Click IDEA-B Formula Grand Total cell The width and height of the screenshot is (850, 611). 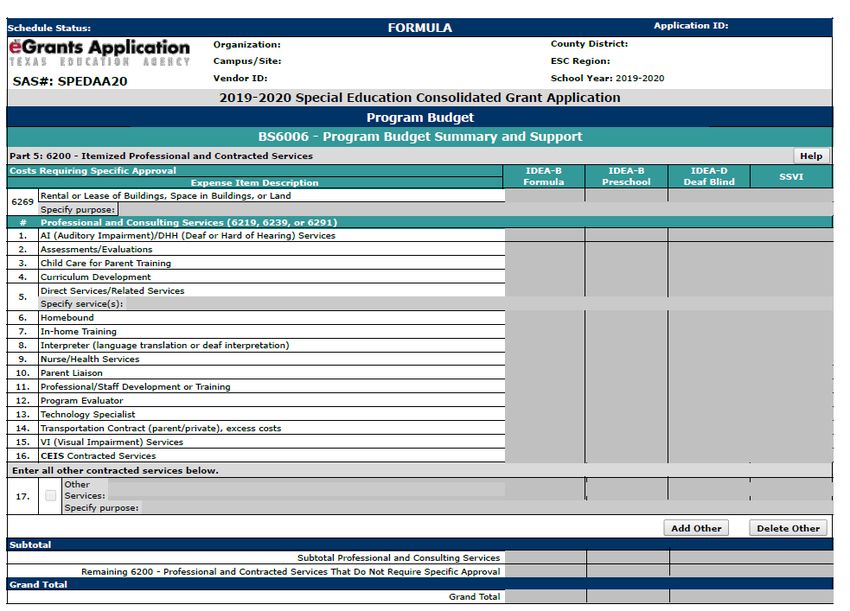[x=545, y=596]
